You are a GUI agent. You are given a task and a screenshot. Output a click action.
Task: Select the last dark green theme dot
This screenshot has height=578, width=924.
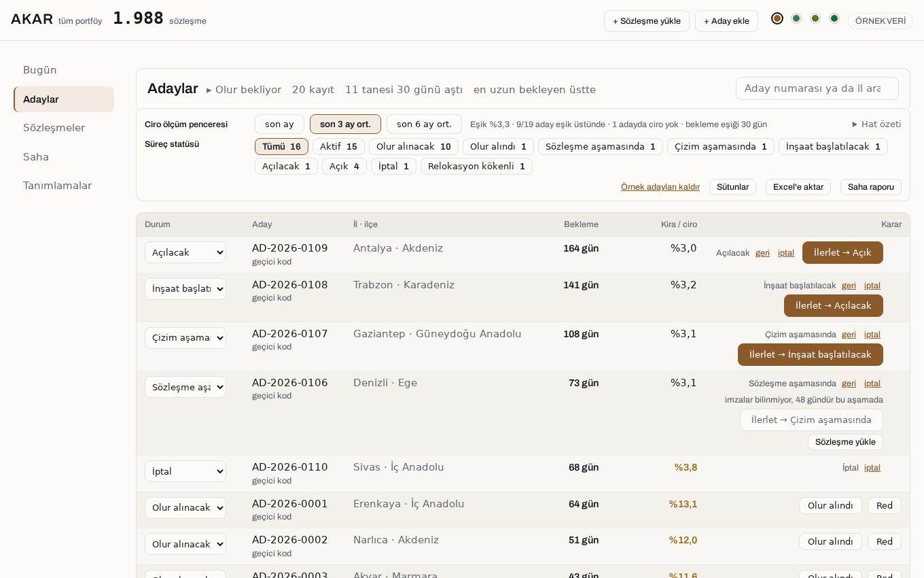pos(834,18)
